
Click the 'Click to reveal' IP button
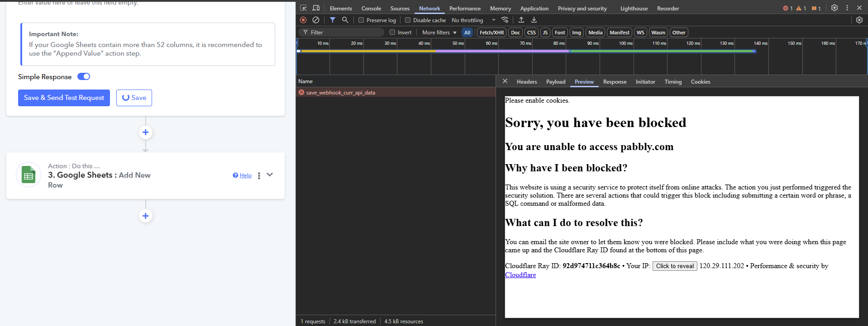(x=675, y=266)
